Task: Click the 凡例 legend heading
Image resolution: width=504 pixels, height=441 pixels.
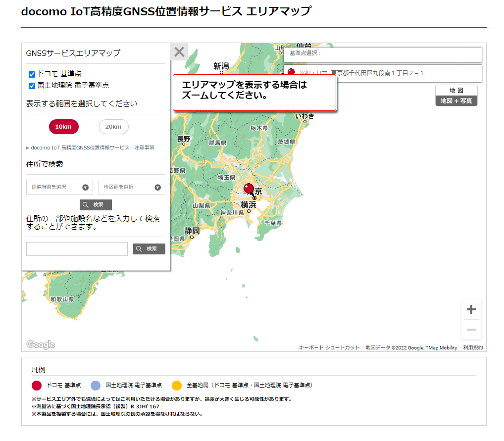Action: point(38,370)
